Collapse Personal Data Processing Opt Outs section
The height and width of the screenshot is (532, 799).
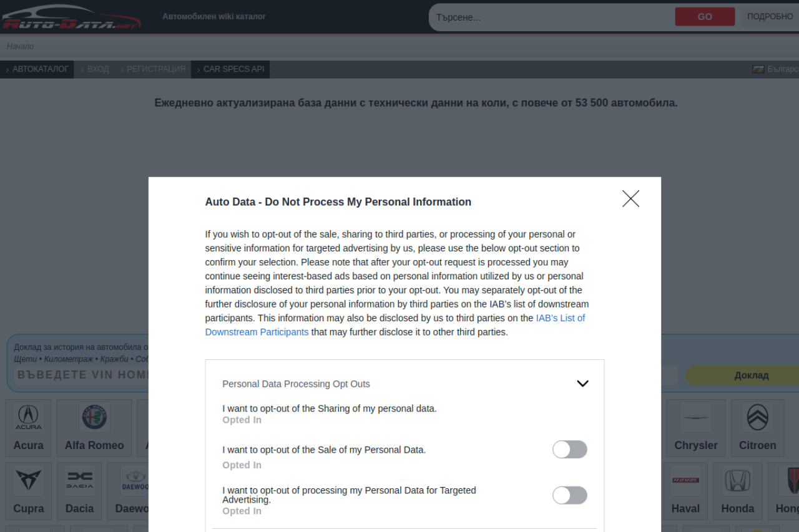[582, 384]
